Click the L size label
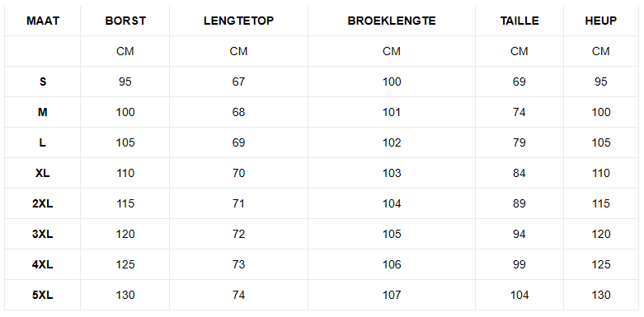This screenshot has width=644, height=317. coord(43,142)
